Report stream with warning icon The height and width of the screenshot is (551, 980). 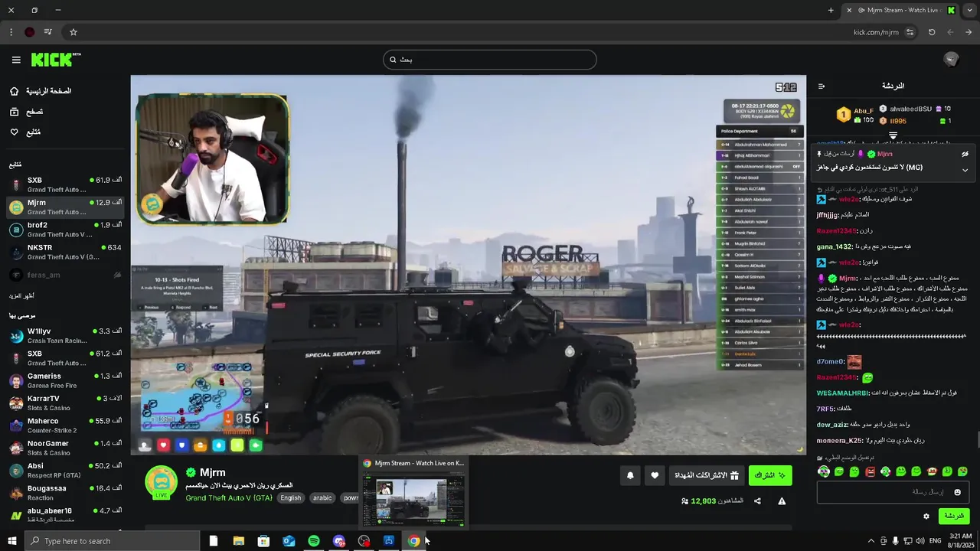point(782,501)
